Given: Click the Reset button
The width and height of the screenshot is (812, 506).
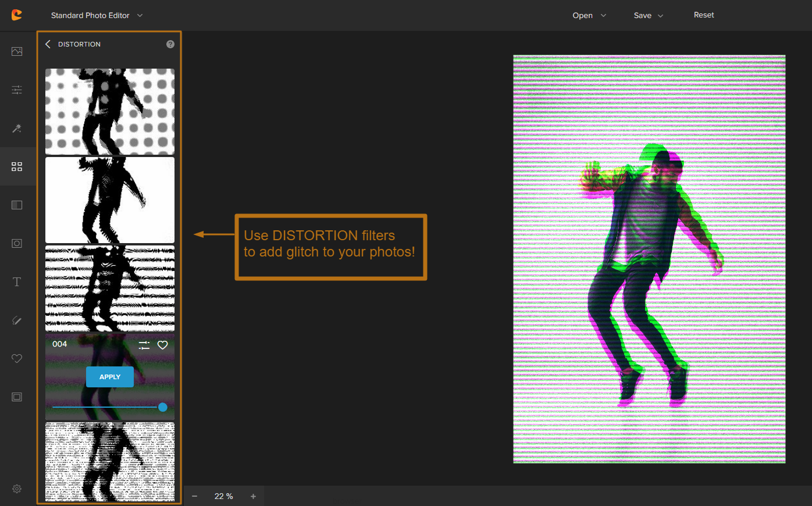Looking at the screenshot, I should click(703, 15).
